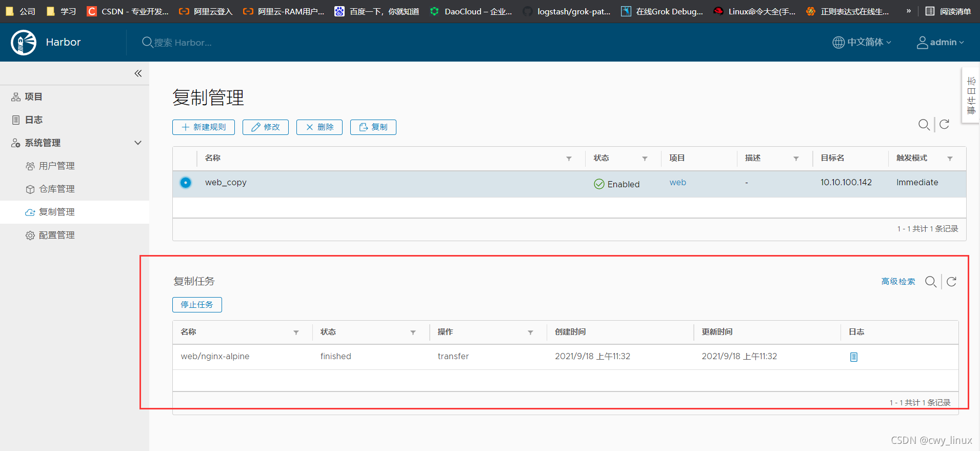Filter rules by 状态 column

pyautogui.click(x=645, y=159)
